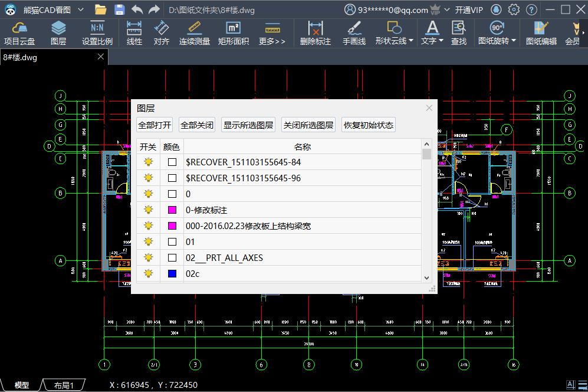The image size is (588, 392).
Task: Open the 项目云盘 project cloud drive
Action: tap(19, 32)
